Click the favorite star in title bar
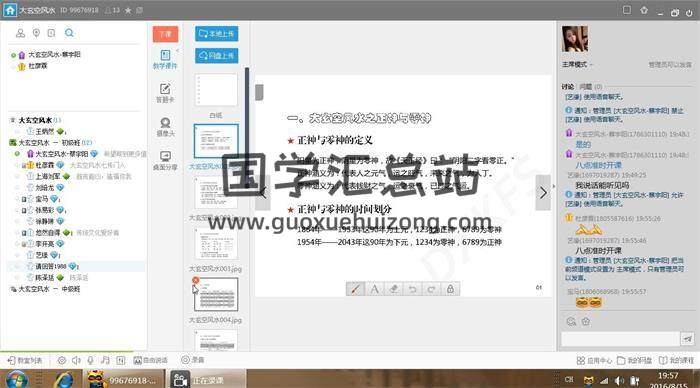Viewport: 700px width, 388px height. click(x=128, y=10)
